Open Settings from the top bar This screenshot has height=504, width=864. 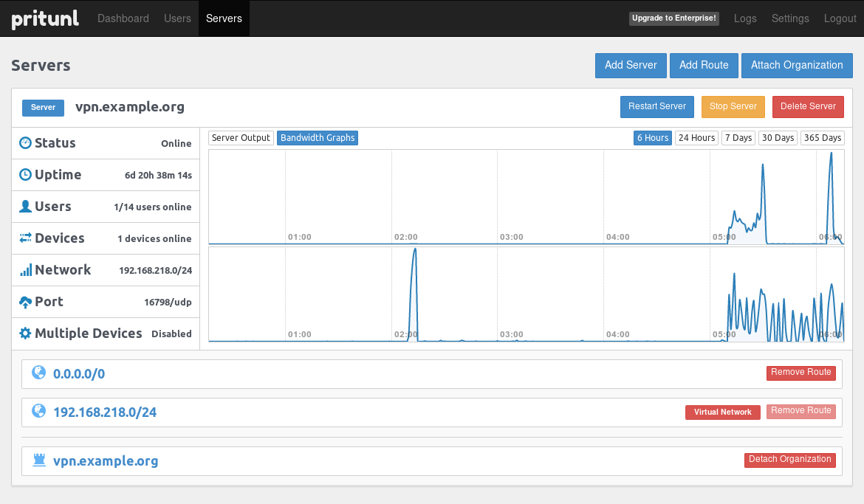click(790, 18)
